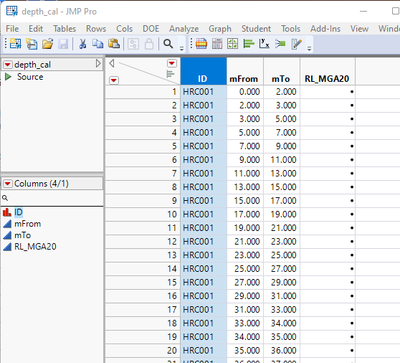Click the Fit Y by X icon
Screen dimensions: 400x363
[x=264, y=44]
